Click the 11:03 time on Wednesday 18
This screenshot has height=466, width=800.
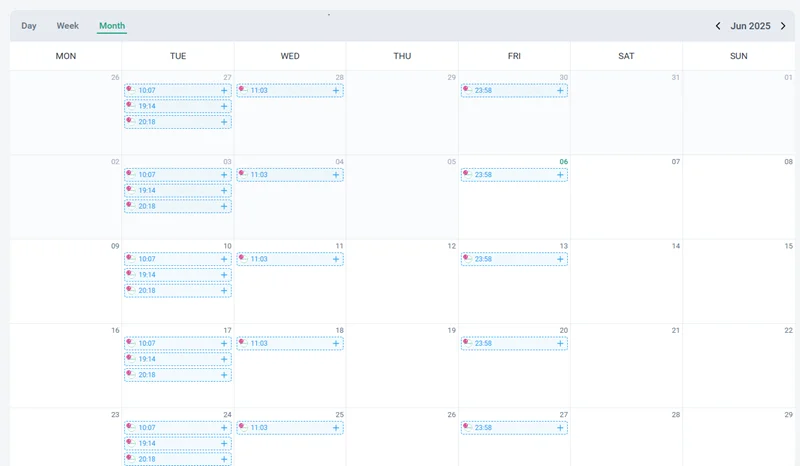pyautogui.click(x=259, y=344)
